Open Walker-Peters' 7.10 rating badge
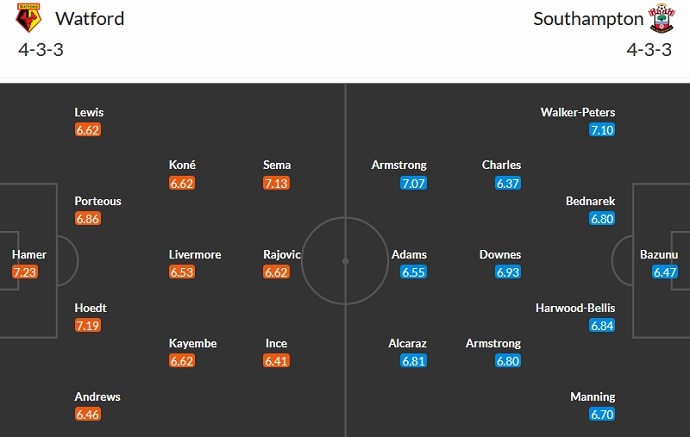Viewport: 690px width, 437px height. tap(602, 130)
